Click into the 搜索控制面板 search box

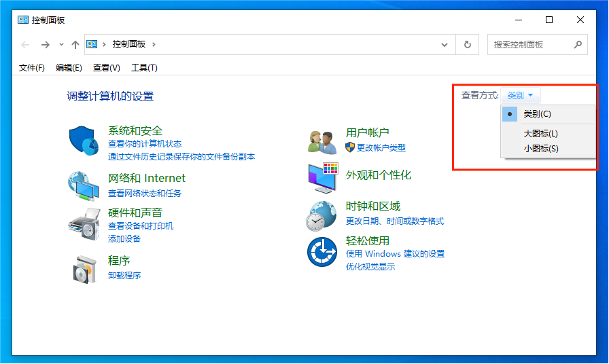tap(530, 45)
